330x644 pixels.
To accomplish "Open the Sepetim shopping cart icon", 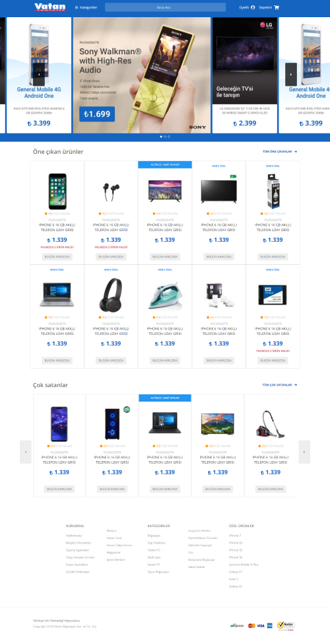I will (x=277, y=7).
